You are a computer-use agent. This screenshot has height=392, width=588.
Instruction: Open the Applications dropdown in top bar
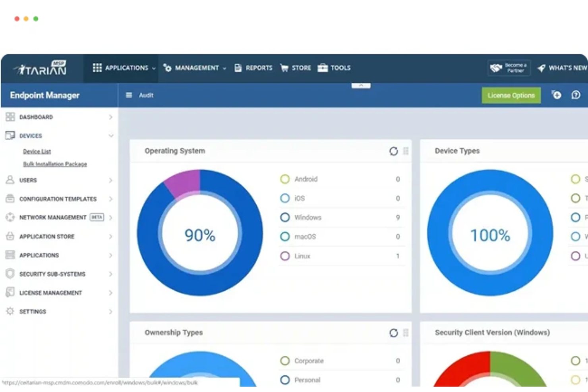pyautogui.click(x=125, y=68)
